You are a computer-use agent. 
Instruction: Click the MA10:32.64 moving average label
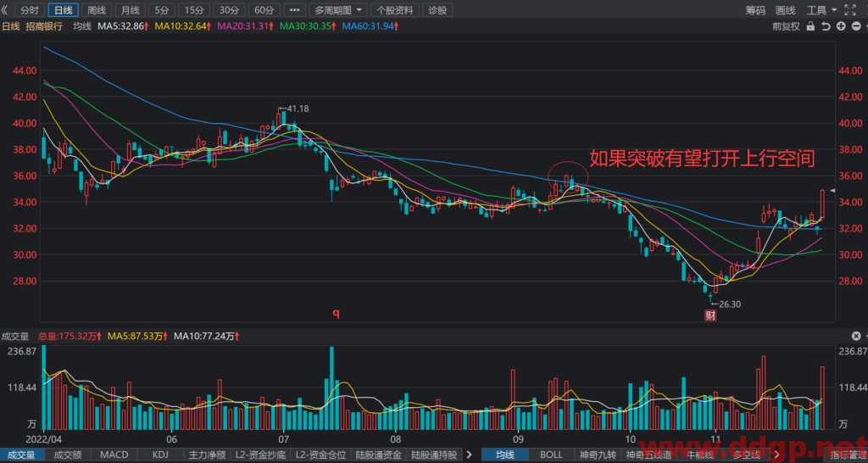184,26
